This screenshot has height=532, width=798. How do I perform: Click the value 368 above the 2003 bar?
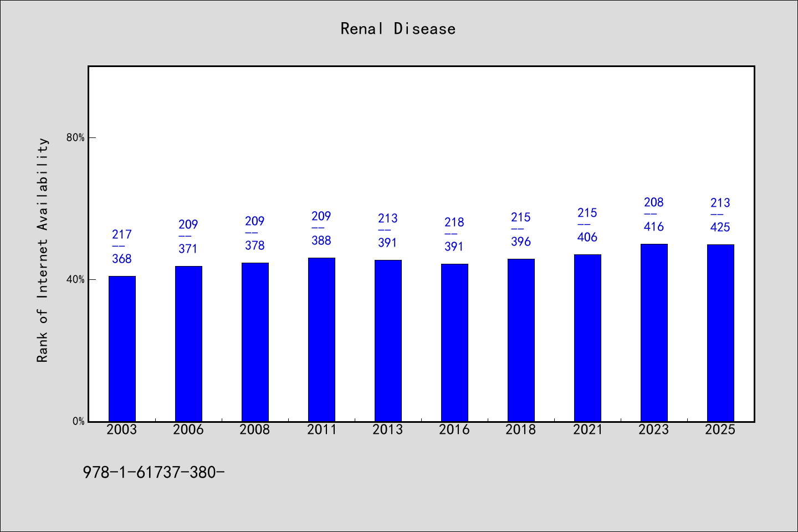(122, 259)
